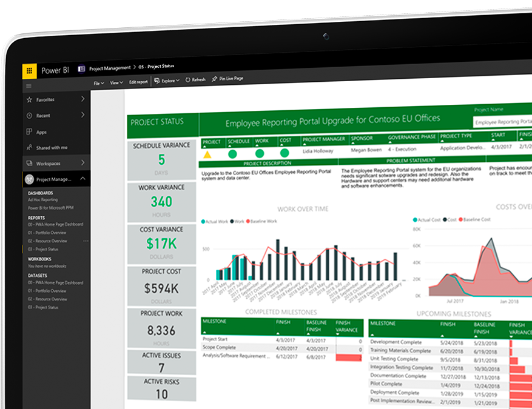Click the Pin Live Page pin icon
Image resolution: width=532 pixels, height=409 pixels.
214,79
